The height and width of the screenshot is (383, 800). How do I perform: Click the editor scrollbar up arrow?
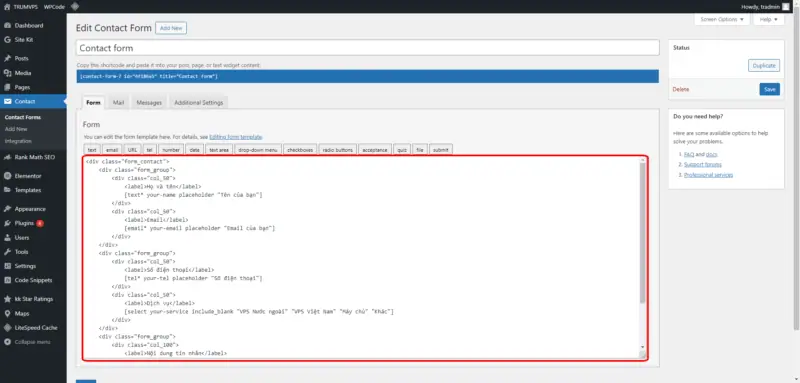click(642, 161)
